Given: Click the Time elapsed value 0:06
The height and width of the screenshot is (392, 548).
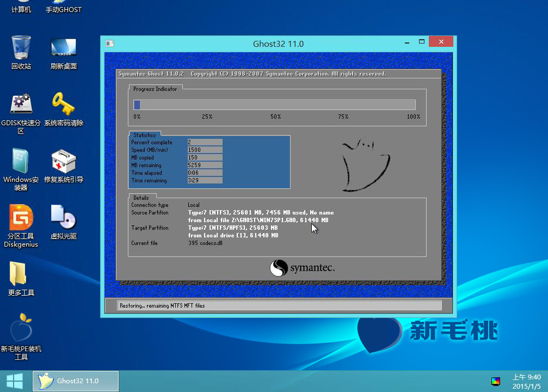Looking at the screenshot, I should pos(205,173).
